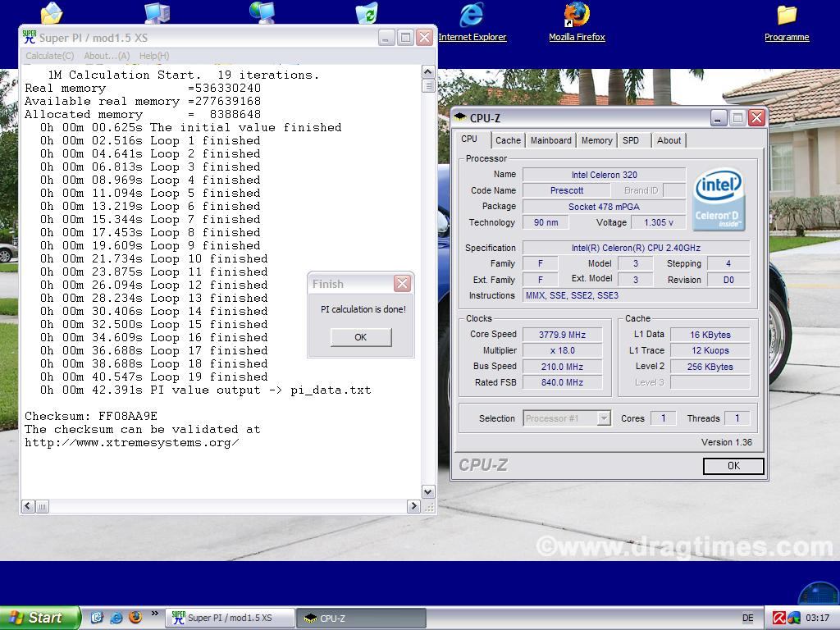Click Super PI horizontal scrollbar left arrow
840x630 pixels.
(x=29, y=506)
